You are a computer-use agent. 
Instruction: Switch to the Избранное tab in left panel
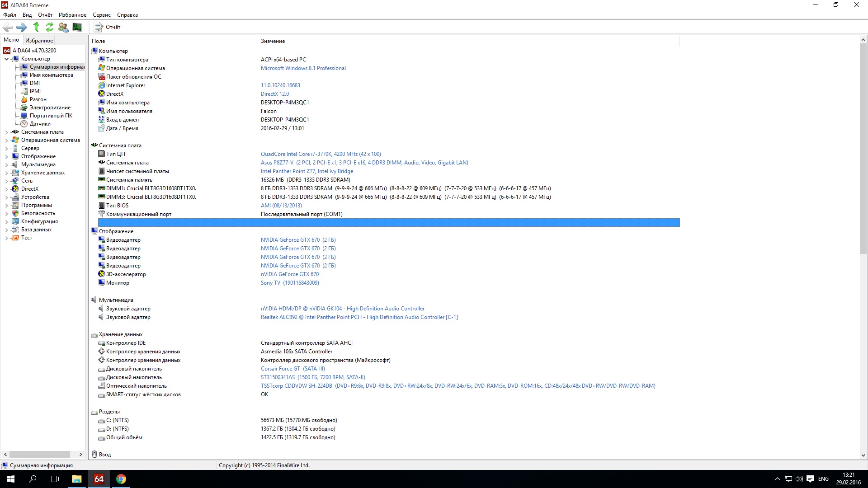pyautogui.click(x=39, y=41)
